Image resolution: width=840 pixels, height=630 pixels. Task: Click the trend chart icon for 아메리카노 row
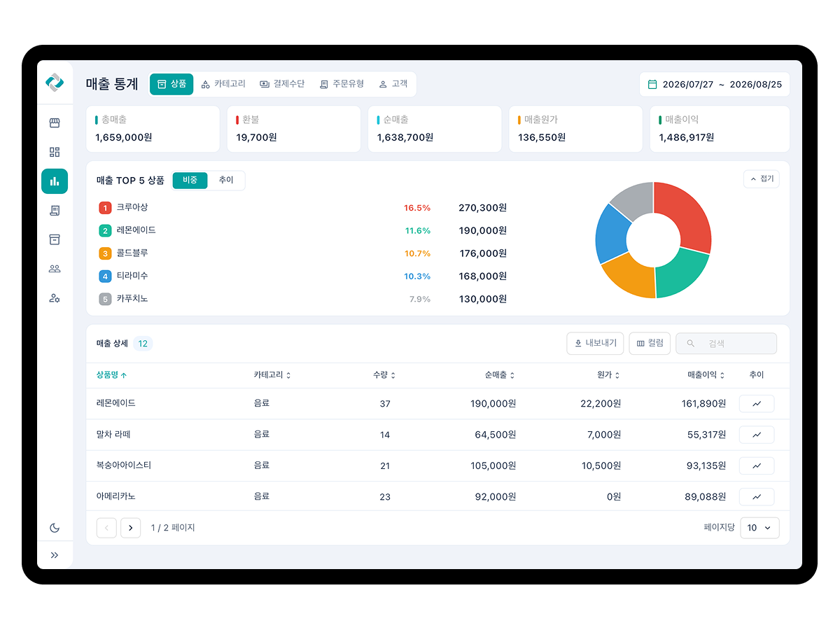click(x=757, y=497)
